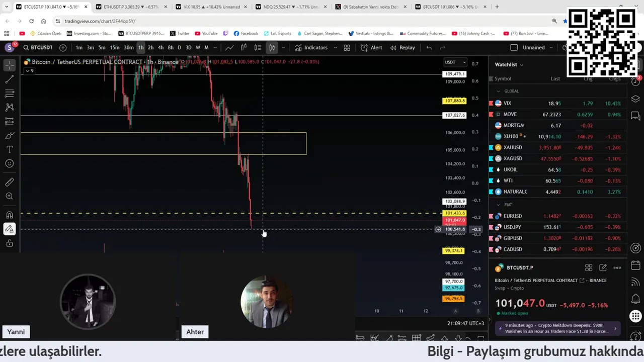Viewport: 644px width, 362px height.
Task: Open the chats icon in right sidebar
Action: coord(636,116)
